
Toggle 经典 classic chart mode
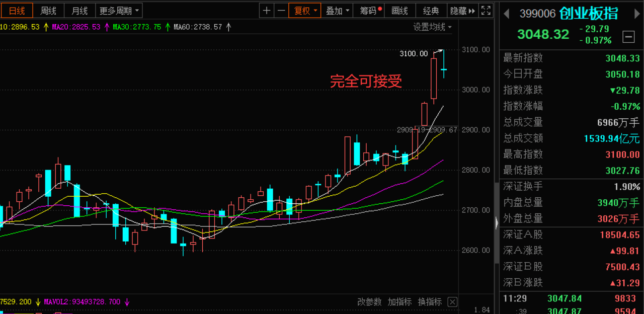coord(431,10)
